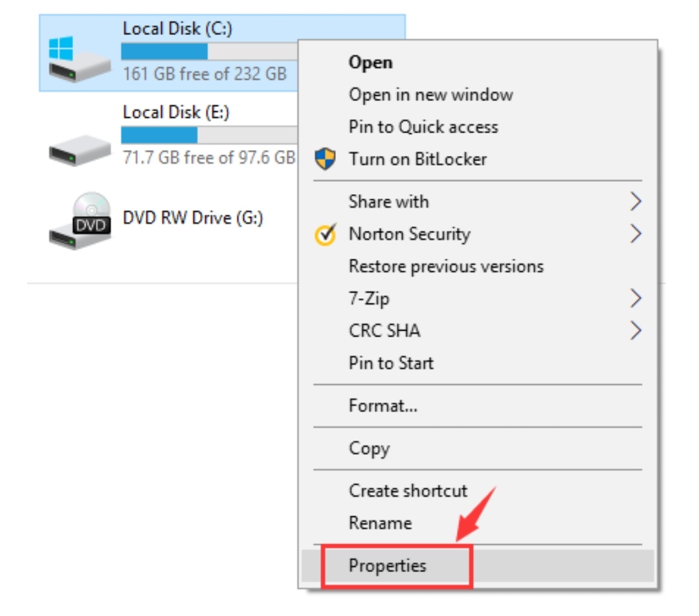Click the BitLocker shield icon
Screen dimensions: 699x616
pyautogui.click(x=325, y=159)
